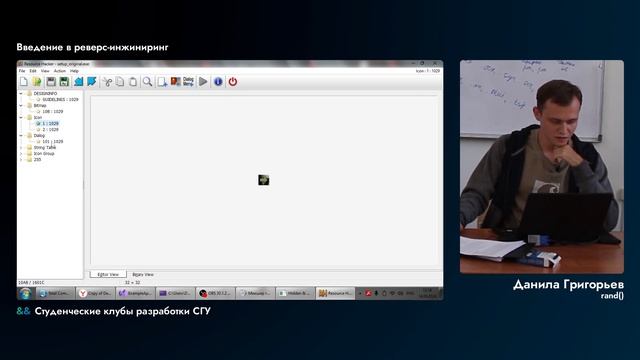
Task: Open the Windows Start button
Action: 25,293
